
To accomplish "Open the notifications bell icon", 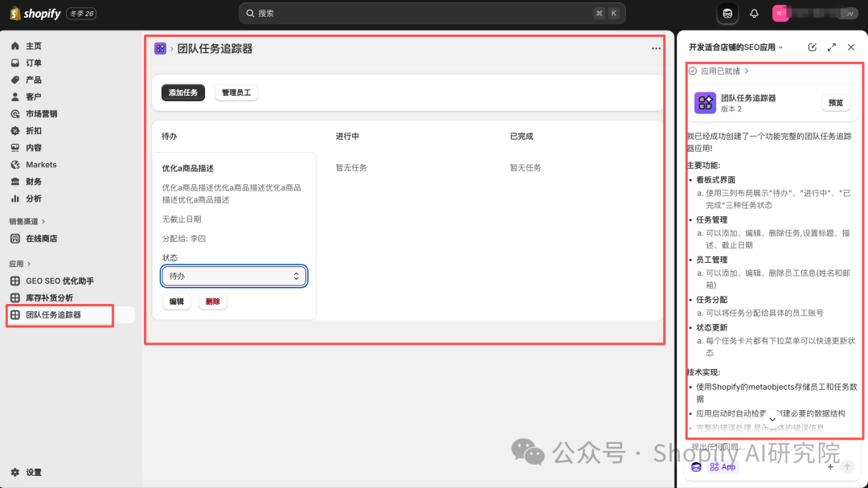I will [754, 14].
